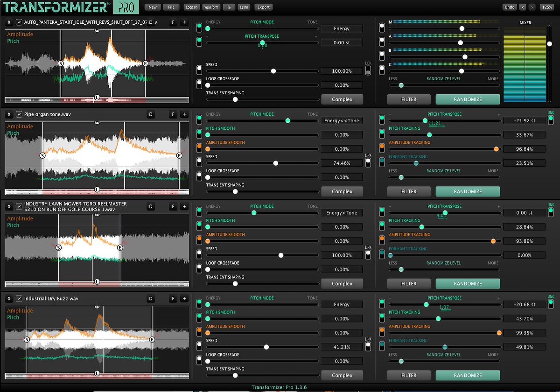Open the Complex algorithm selector on Pipe organ track
560x392 pixels.
tap(342, 191)
